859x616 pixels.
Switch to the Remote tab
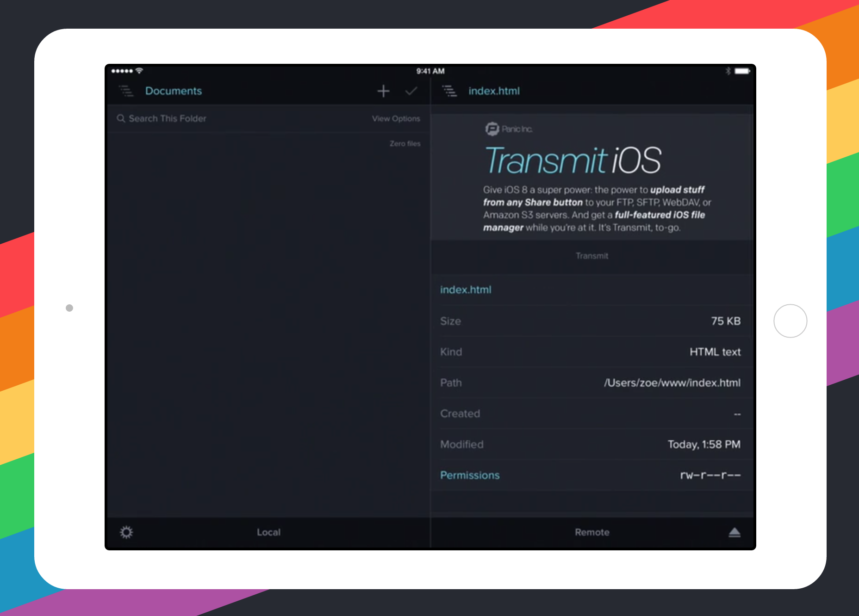click(x=592, y=532)
